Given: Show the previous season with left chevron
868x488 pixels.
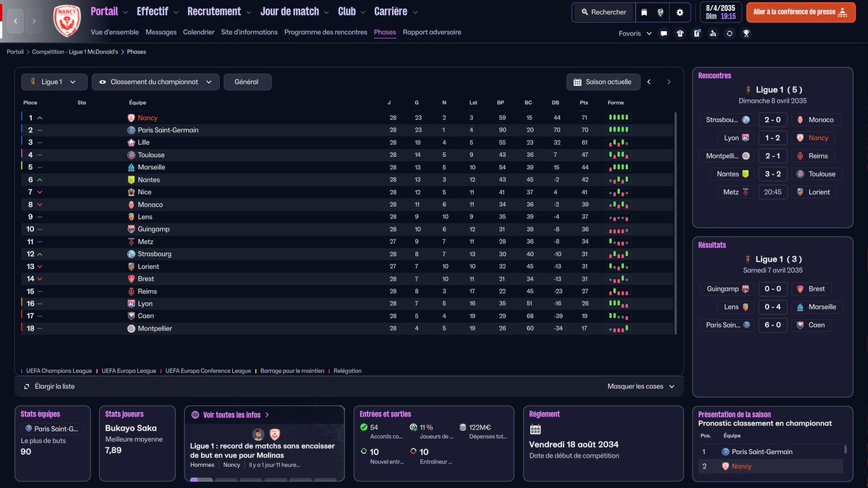Looking at the screenshot, I should tap(649, 82).
